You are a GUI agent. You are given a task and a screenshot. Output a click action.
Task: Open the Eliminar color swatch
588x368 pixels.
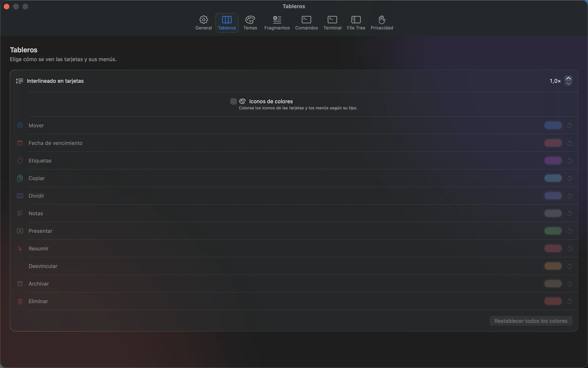pos(553,301)
